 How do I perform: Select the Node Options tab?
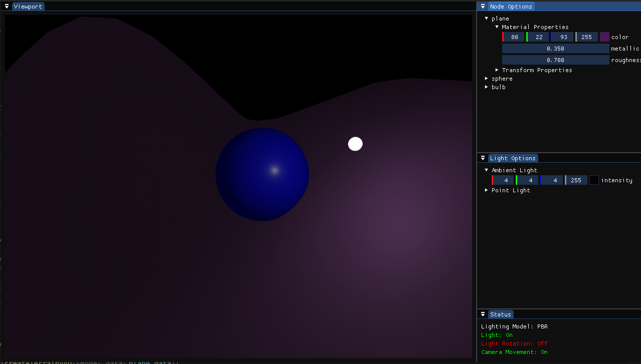coord(511,7)
